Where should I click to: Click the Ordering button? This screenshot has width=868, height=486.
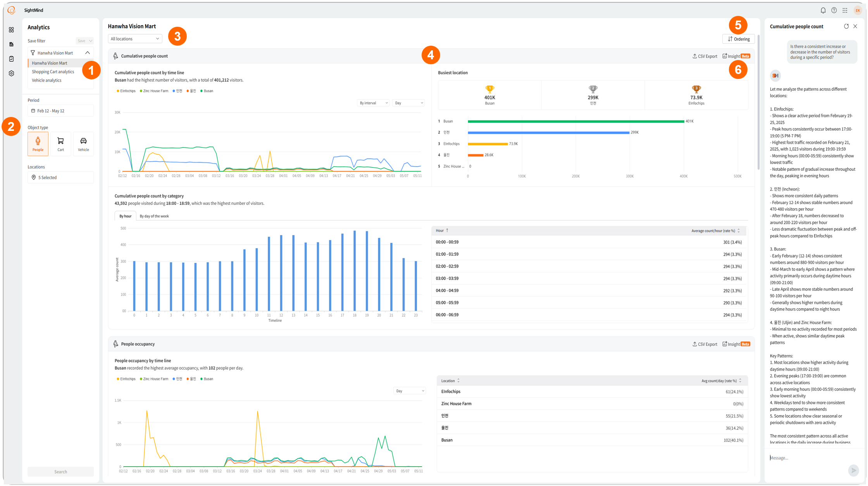point(739,39)
